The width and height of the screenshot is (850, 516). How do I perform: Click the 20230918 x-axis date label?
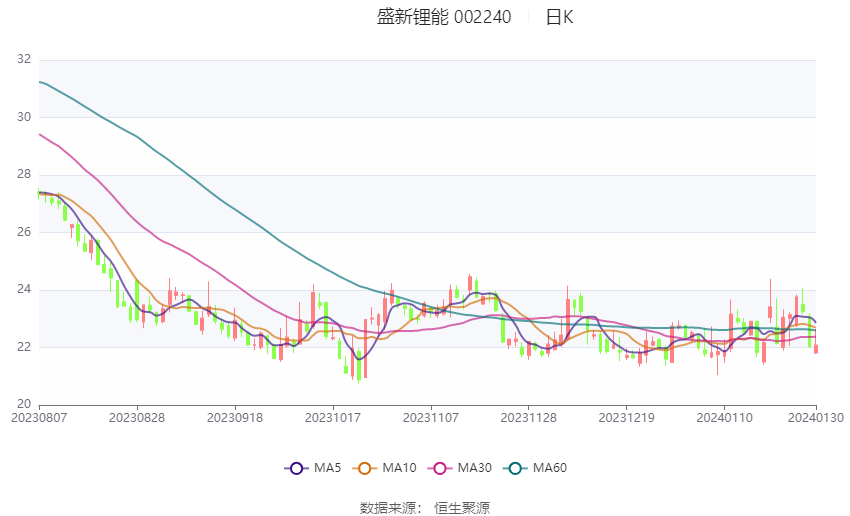point(235,418)
